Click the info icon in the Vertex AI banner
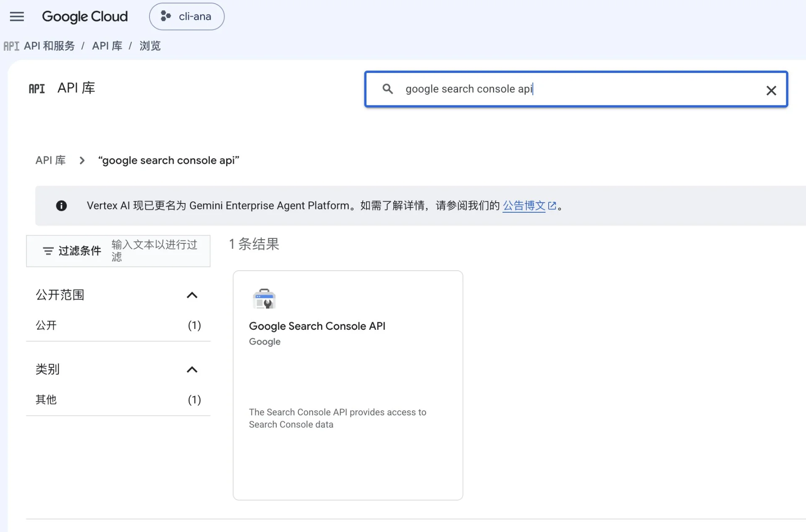 (61, 206)
